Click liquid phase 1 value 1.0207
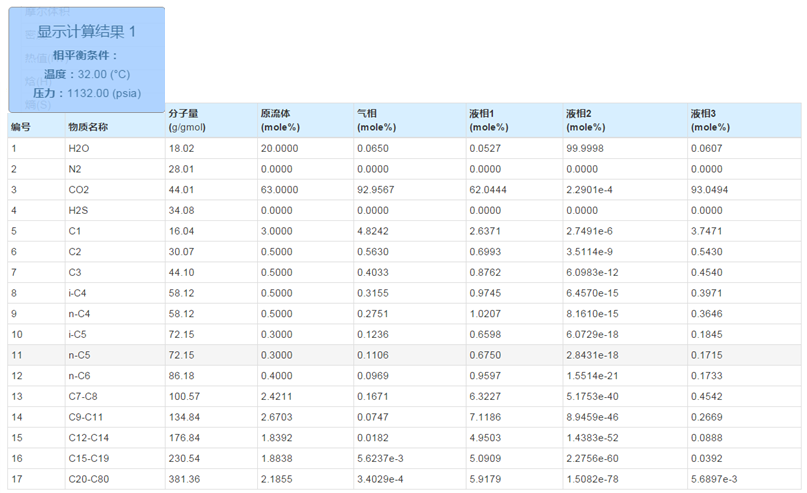The width and height of the screenshot is (807, 493). pyautogui.click(x=485, y=313)
